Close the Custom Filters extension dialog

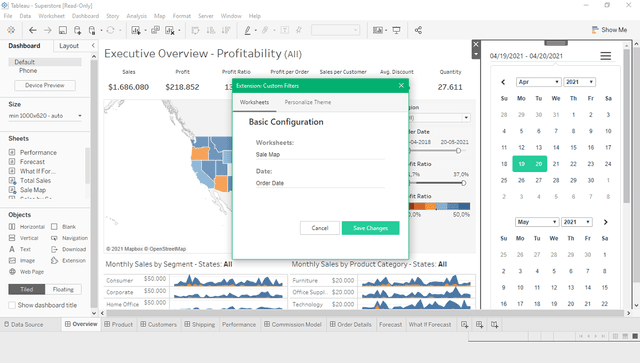pyautogui.click(x=401, y=85)
